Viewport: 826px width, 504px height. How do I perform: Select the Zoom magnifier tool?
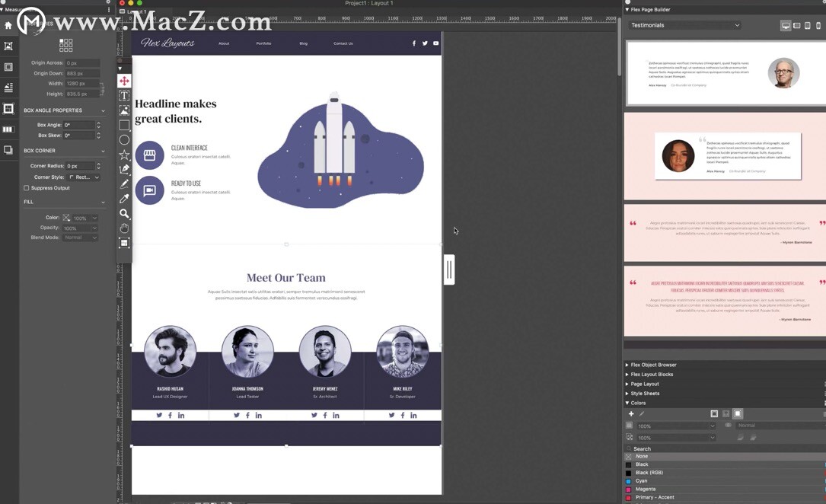(124, 214)
